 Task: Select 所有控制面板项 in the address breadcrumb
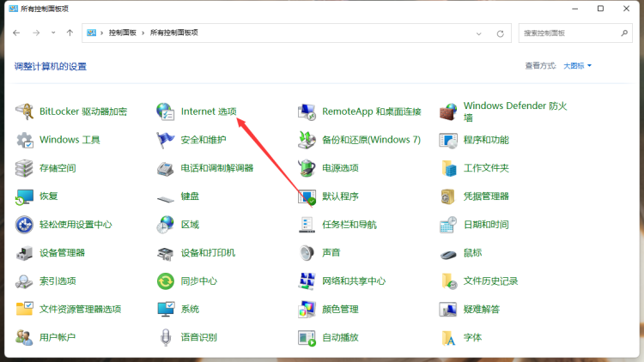point(173,33)
